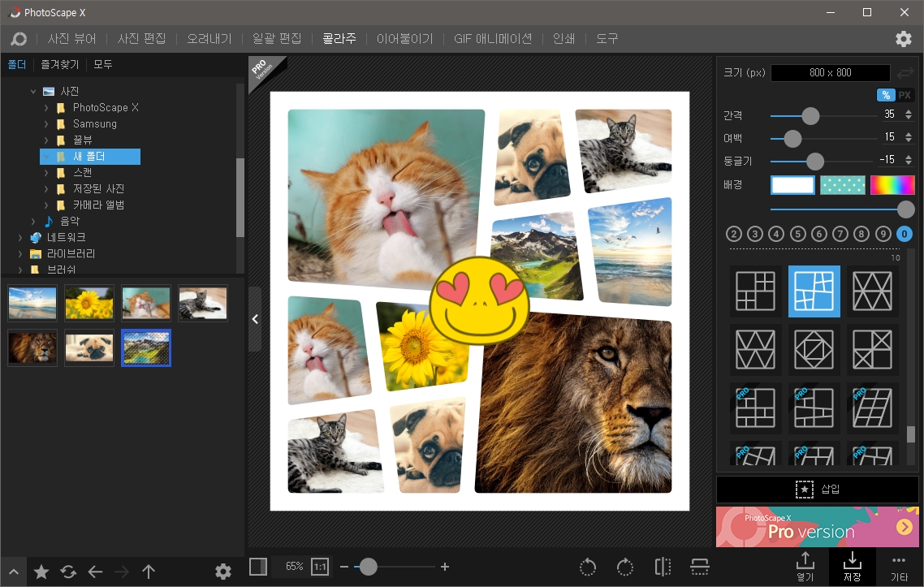This screenshot has width=924, height=587.
Task: Open the 이어붙이기 tab
Action: (x=405, y=39)
